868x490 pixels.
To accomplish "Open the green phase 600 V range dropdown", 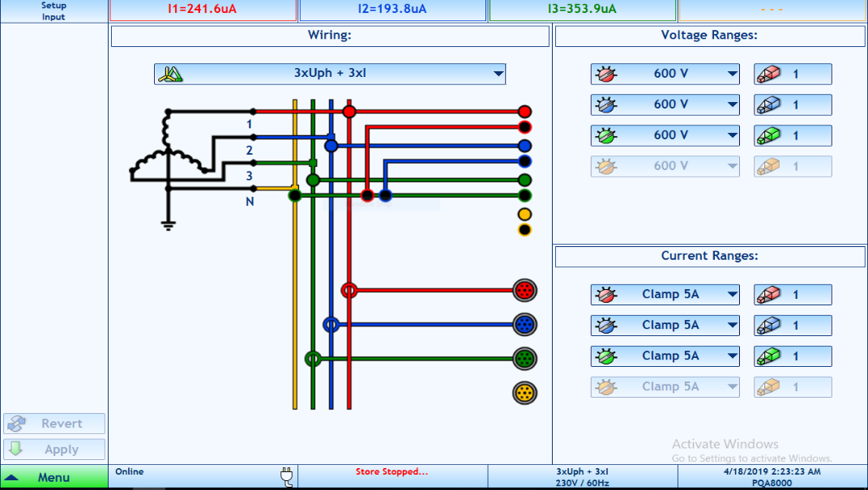I will point(665,135).
